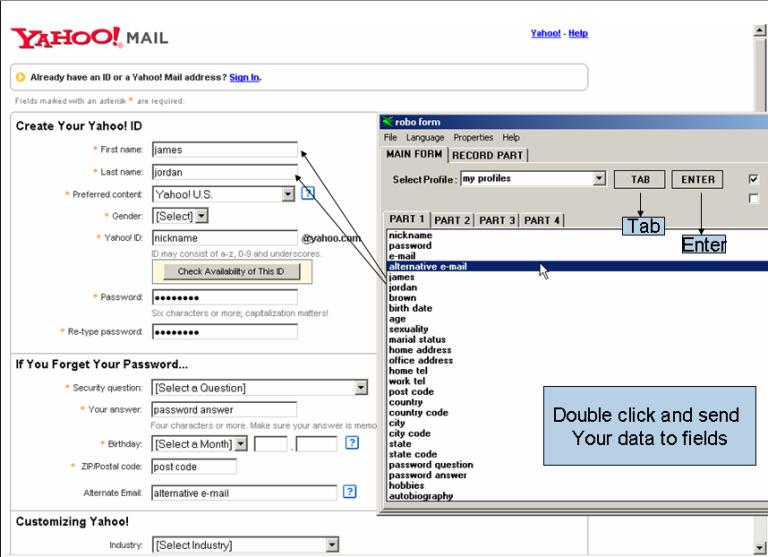The width and height of the screenshot is (768, 557).
Task: Click help icon beside Preferred content
Action: pyautogui.click(x=308, y=194)
